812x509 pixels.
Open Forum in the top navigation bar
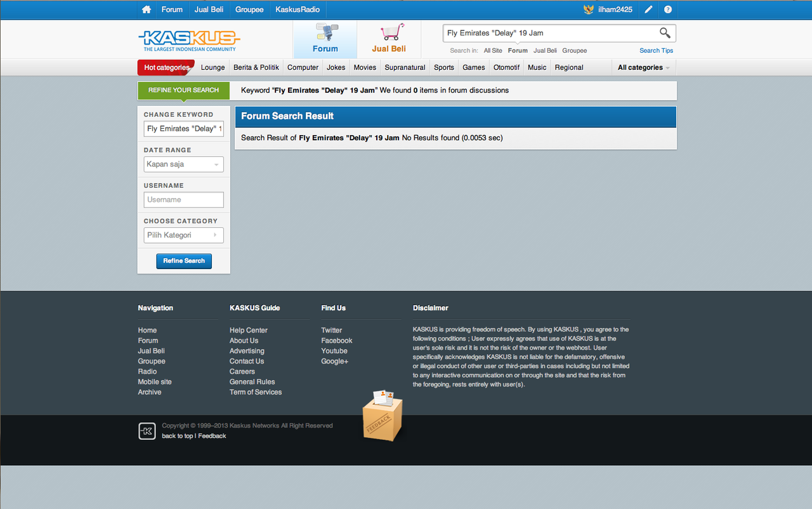(172, 10)
